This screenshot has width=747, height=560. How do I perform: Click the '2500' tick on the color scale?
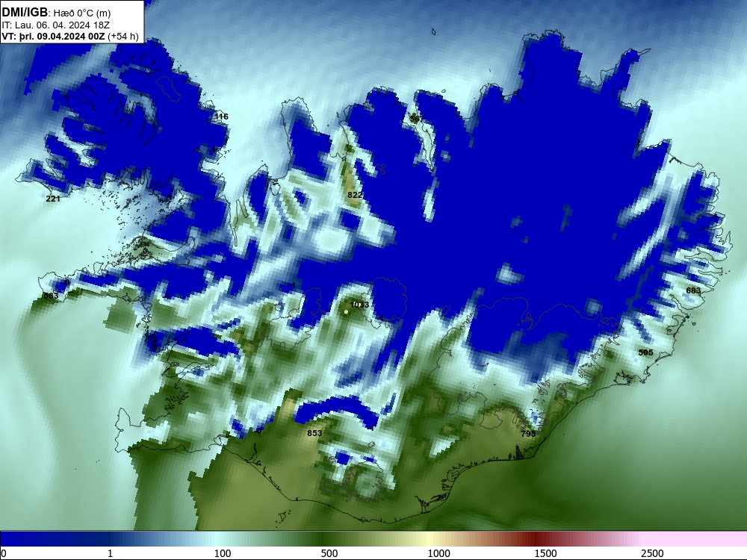click(652, 553)
